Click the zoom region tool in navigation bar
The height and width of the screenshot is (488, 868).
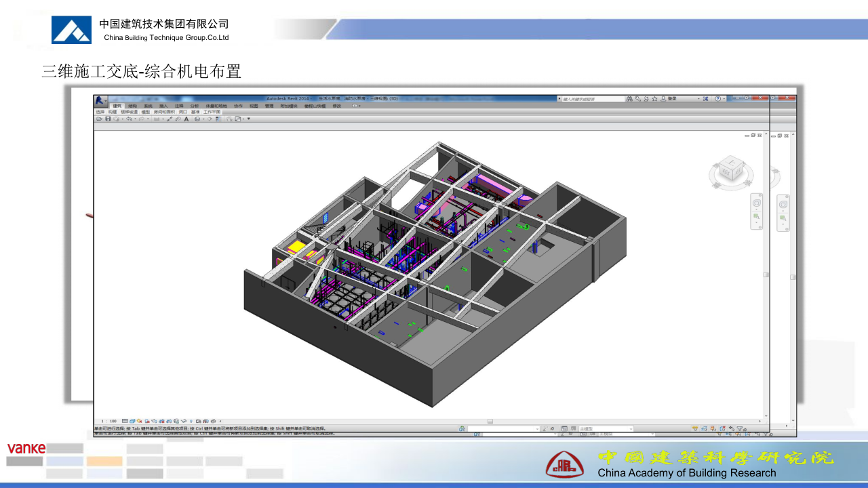click(757, 218)
